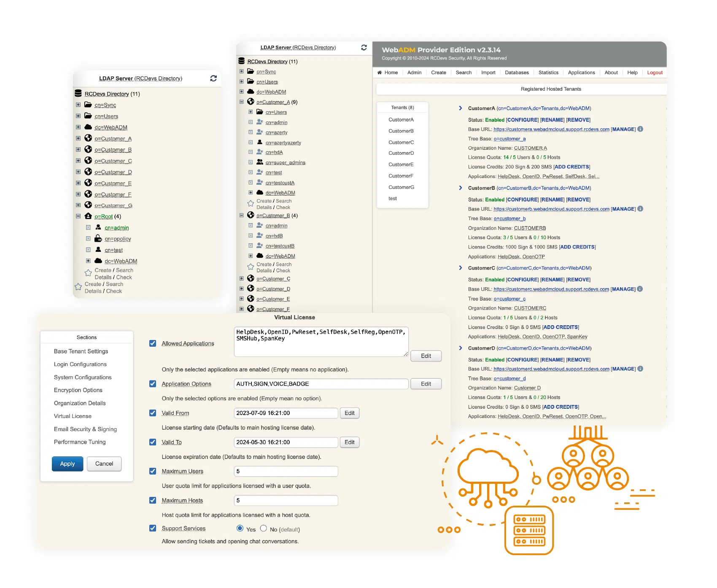
Task: Click Cancel button in Sections panel
Action: 104,464
